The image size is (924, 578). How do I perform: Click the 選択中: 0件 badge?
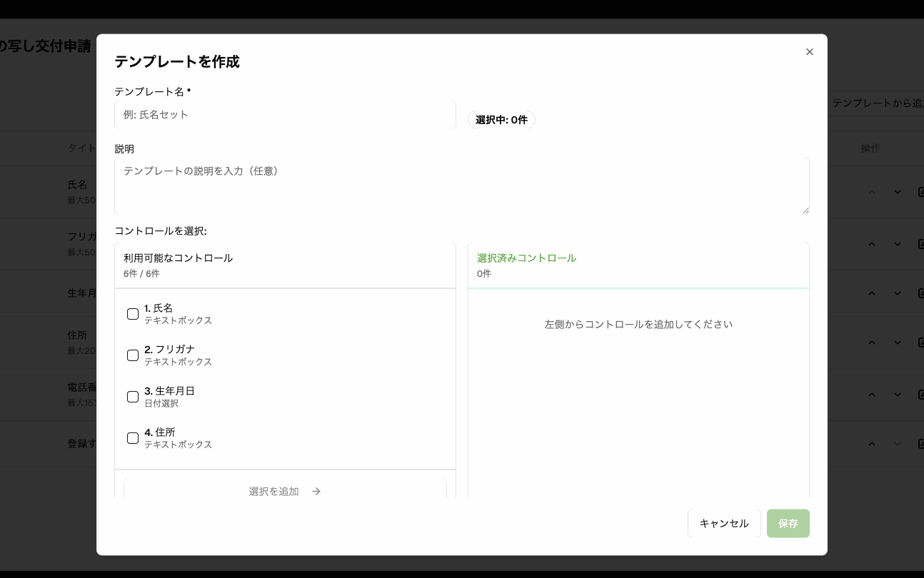click(x=501, y=120)
